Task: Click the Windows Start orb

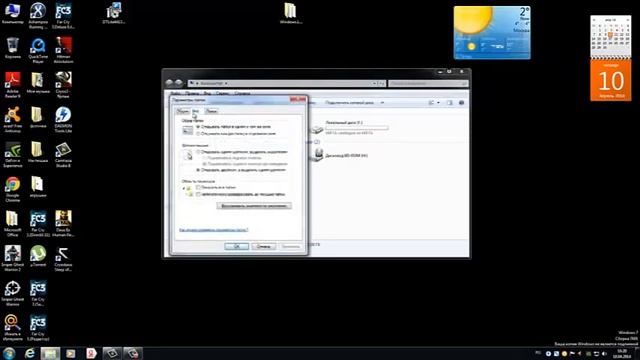Action: 9,353
